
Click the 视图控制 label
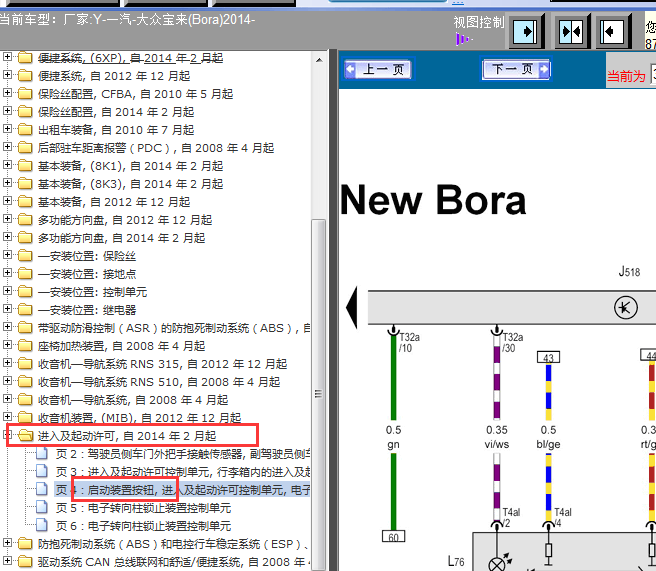479,22
